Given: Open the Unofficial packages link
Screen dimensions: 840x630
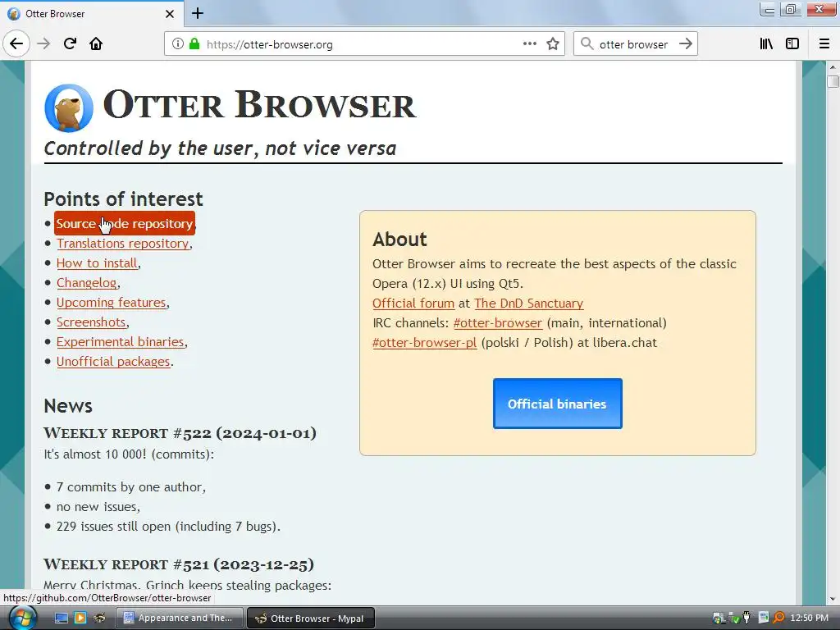Looking at the screenshot, I should pyautogui.click(x=113, y=362).
